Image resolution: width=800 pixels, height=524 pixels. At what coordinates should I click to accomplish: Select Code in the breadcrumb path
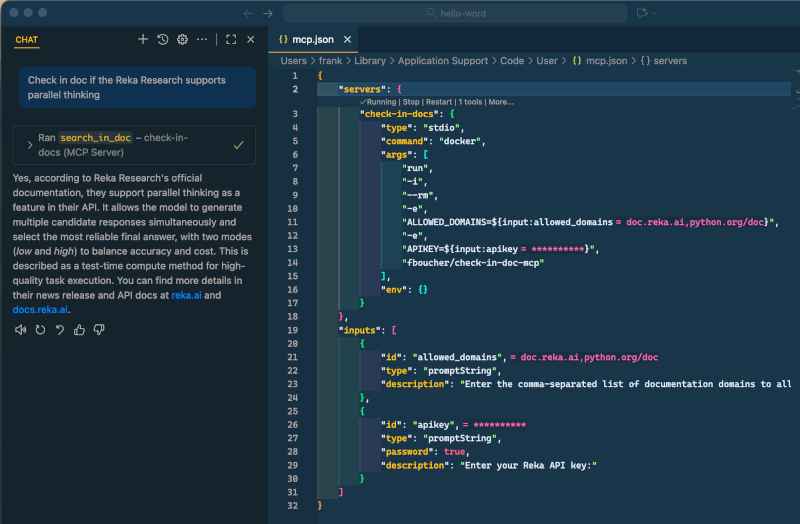tap(512, 61)
